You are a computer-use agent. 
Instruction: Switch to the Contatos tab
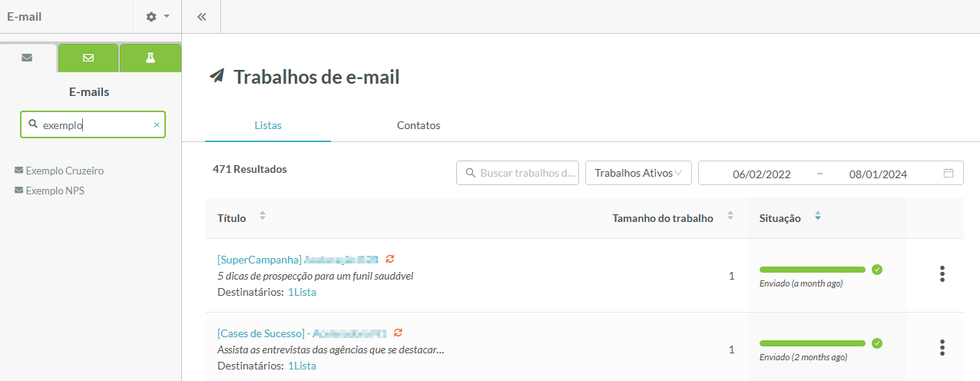pyautogui.click(x=419, y=125)
